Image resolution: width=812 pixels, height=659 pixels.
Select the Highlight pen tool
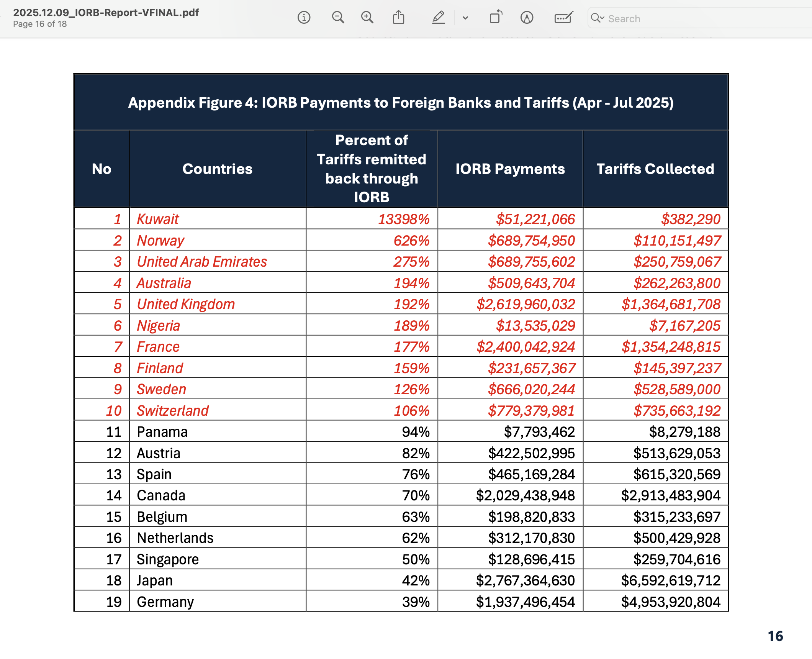click(x=438, y=18)
